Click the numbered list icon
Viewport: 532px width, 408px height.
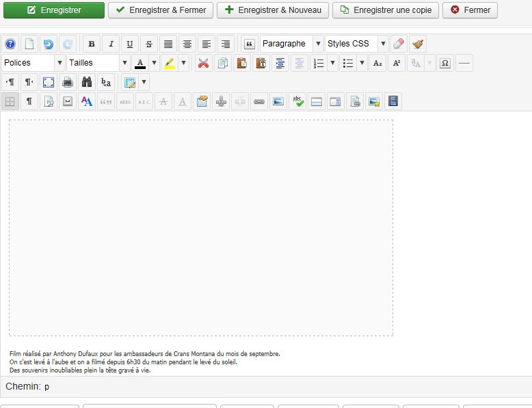tap(319, 63)
